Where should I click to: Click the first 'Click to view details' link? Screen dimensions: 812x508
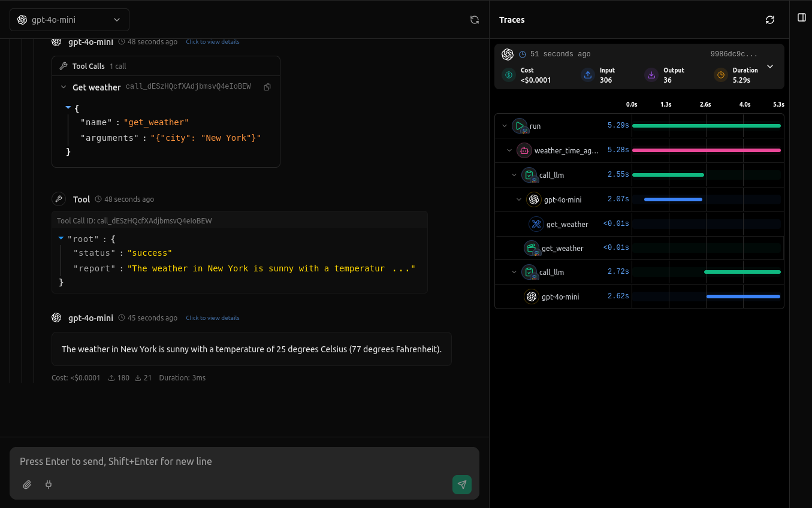(212, 41)
